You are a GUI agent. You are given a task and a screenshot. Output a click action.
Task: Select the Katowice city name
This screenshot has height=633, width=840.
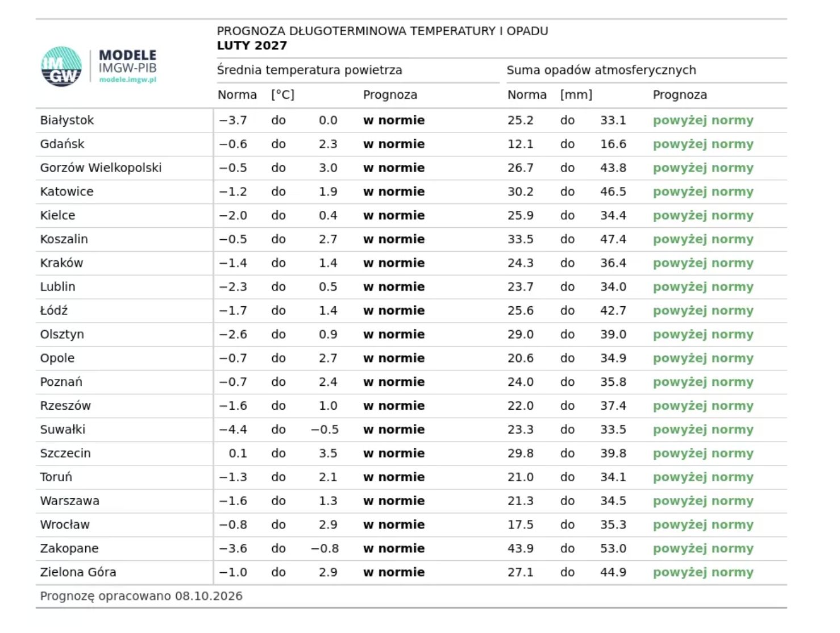pyautogui.click(x=66, y=192)
